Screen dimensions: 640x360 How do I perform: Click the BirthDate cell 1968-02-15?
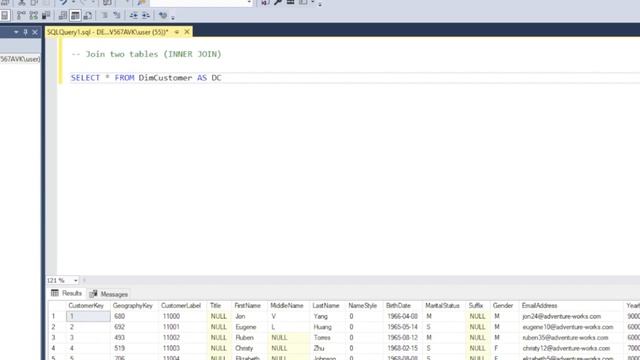tap(402, 348)
